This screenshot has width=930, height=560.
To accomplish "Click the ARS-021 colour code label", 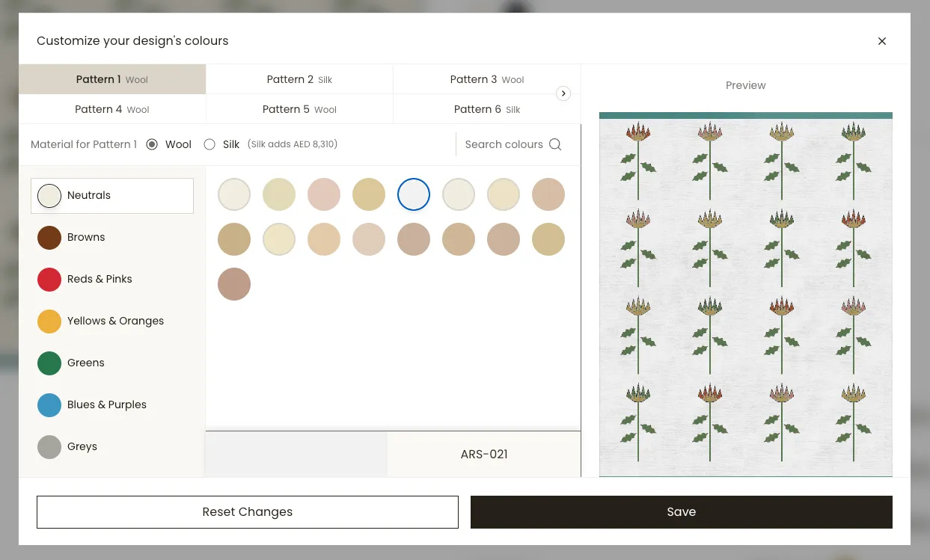I will (x=484, y=454).
